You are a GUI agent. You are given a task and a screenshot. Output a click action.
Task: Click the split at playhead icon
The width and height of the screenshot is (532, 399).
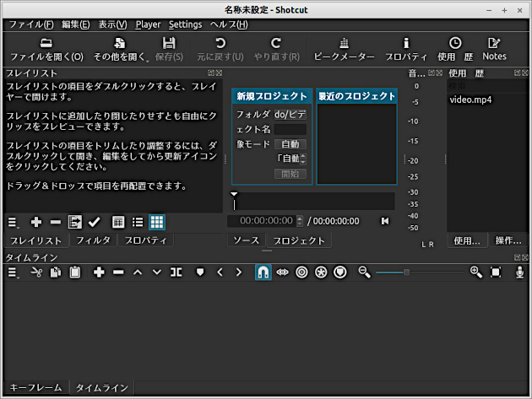176,272
